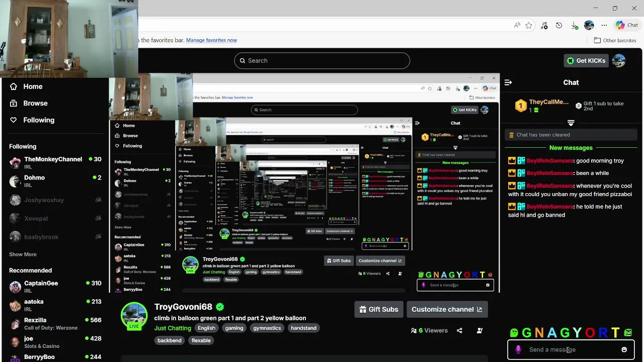
Task: Insert the orange N emote
Action: point(539,332)
